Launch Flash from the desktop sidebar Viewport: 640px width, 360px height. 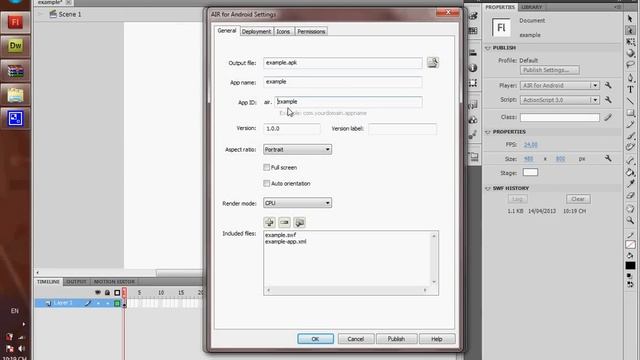coord(15,22)
